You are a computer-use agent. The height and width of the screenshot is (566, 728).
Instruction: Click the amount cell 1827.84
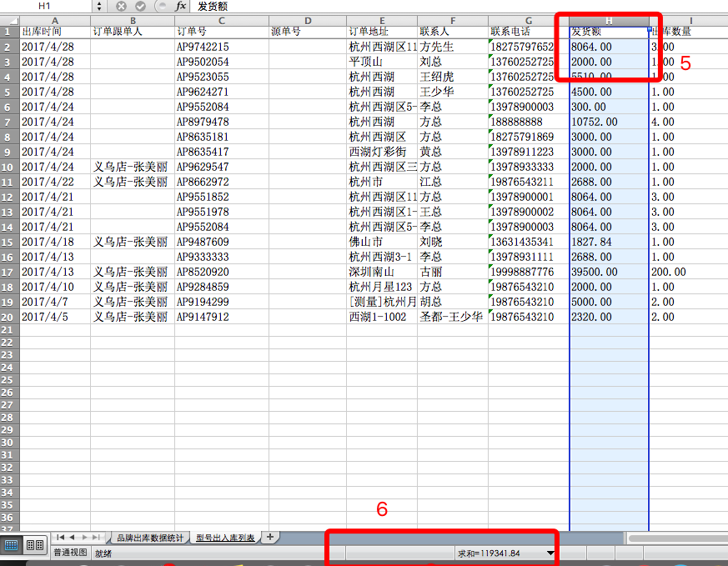coord(609,242)
